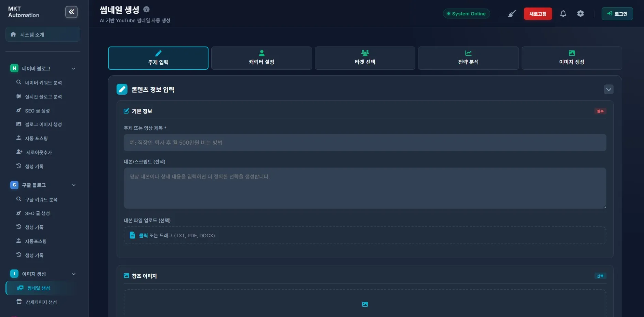
Task: Click the user-plus icon of 서로이웃추가
Action: click(x=19, y=152)
